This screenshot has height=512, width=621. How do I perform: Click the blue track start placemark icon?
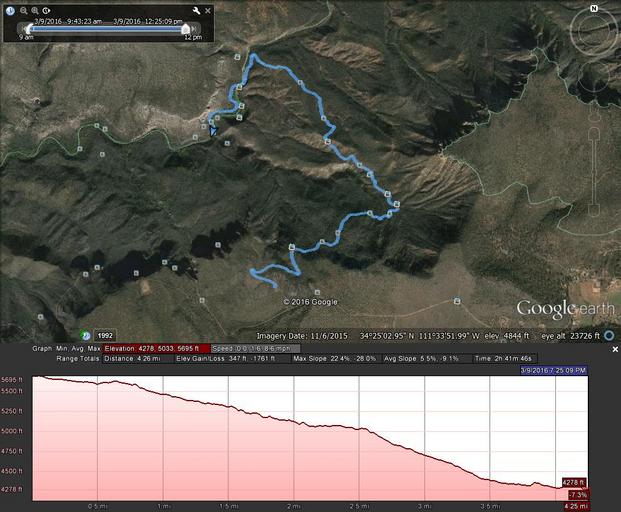pyautogui.click(x=213, y=128)
